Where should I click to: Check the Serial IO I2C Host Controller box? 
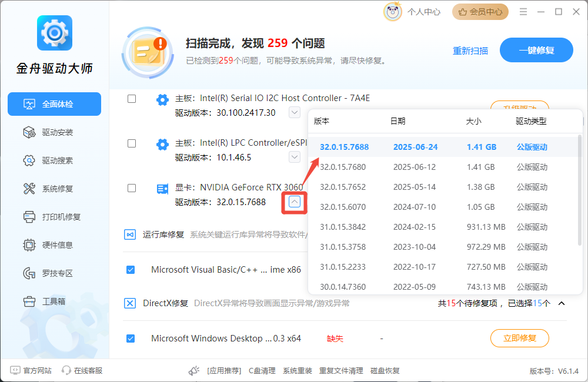coord(132,99)
